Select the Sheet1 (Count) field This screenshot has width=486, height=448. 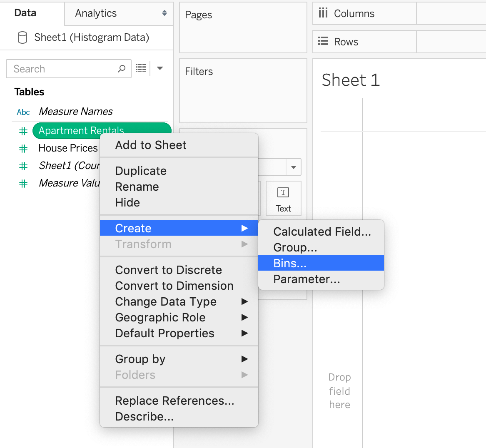point(69,166)
